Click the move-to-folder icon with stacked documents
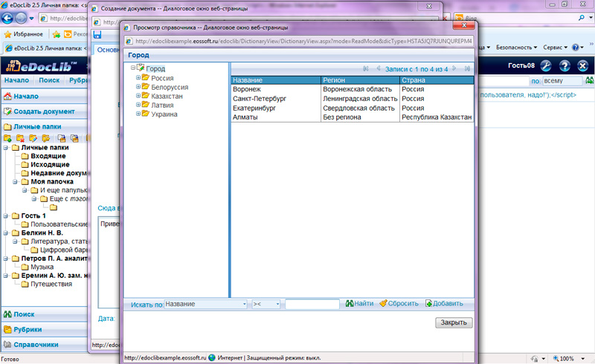The height and width of the screenshot is (364, 595). pos(74,138)
